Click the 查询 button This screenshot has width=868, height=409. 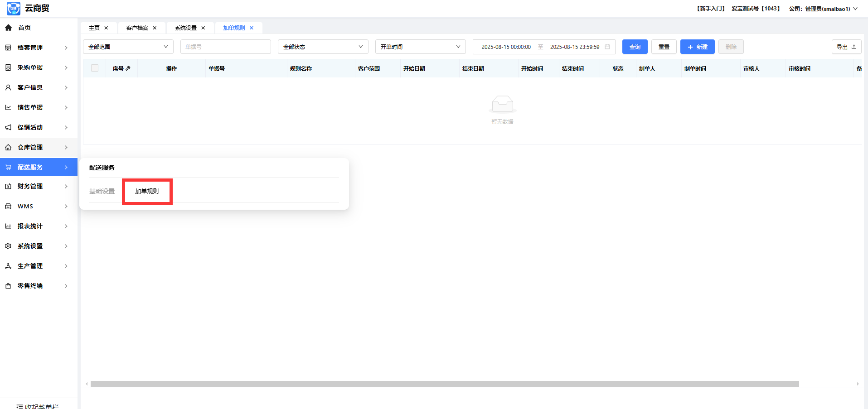635,47
